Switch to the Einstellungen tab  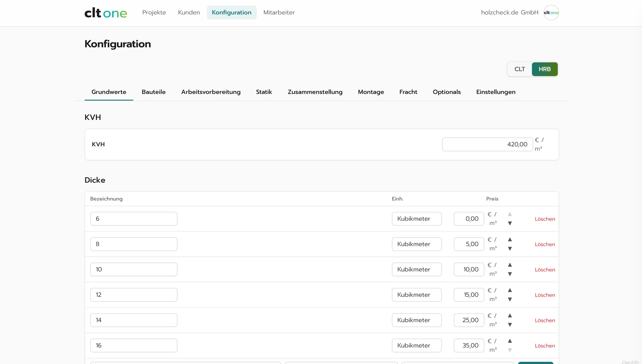(x=496, y=92)
